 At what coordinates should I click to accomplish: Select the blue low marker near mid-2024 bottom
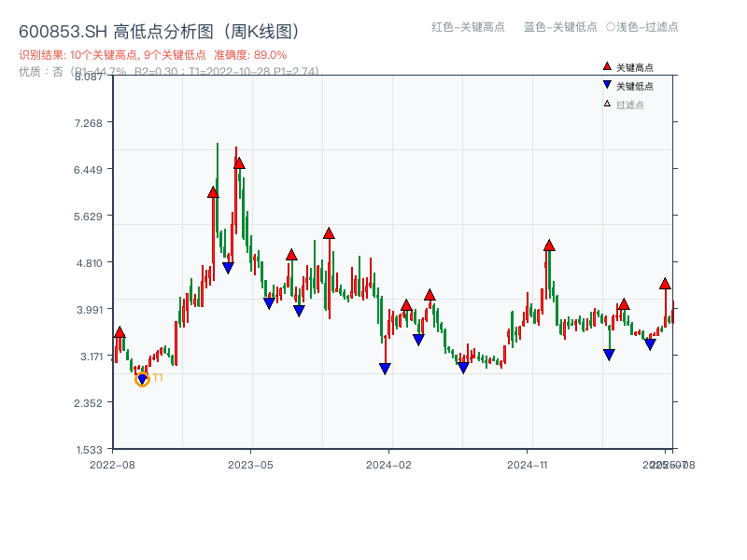461,369
